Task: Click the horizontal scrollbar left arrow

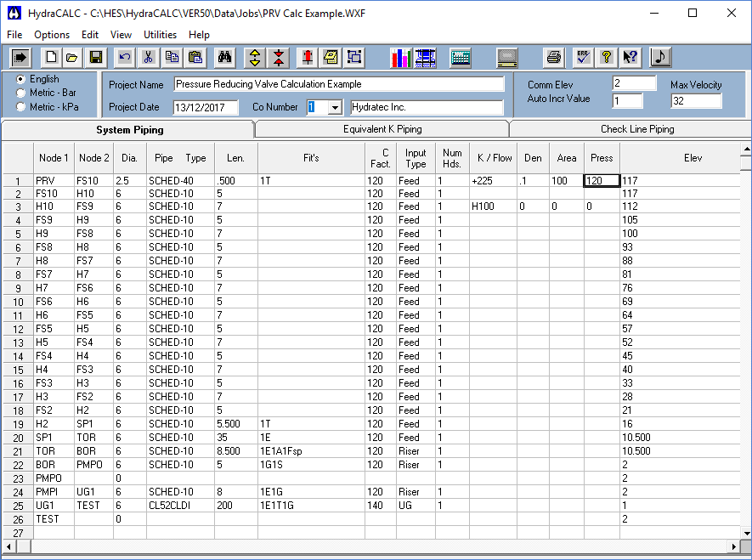Action: [x=8, y=546]
